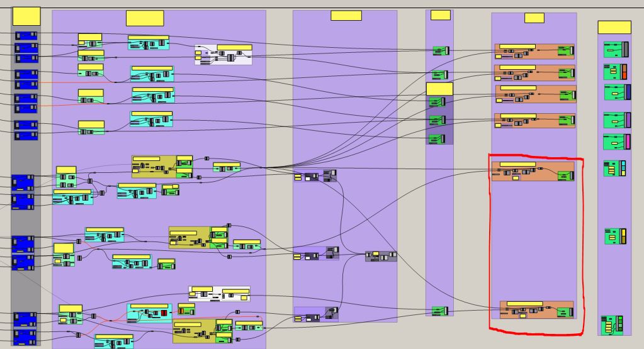Select the gray merge cluster at middle group's right edge
Screen dimensions: 644x349
click(381, 257)
